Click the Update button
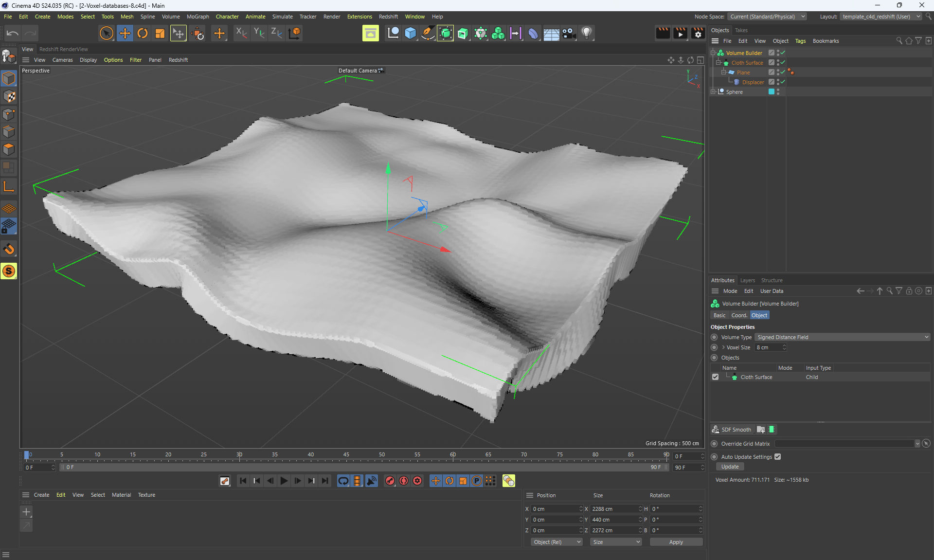This screenshot has height=560, width=934. coord(730,467)
